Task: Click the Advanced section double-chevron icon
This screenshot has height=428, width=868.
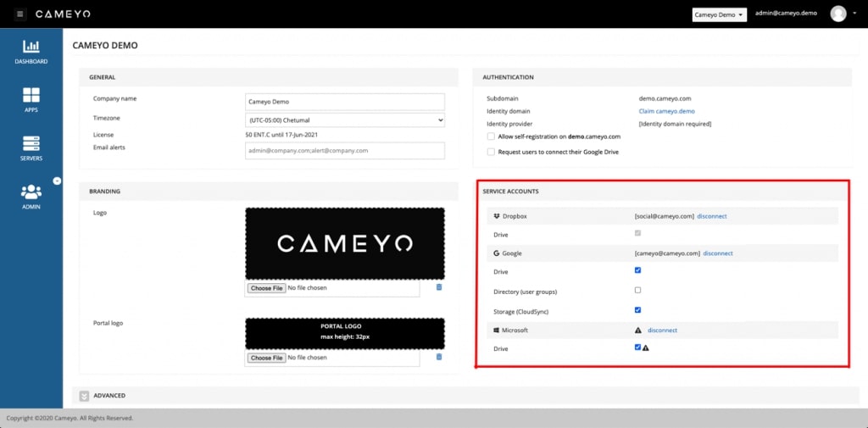Action: coord(84,396)
